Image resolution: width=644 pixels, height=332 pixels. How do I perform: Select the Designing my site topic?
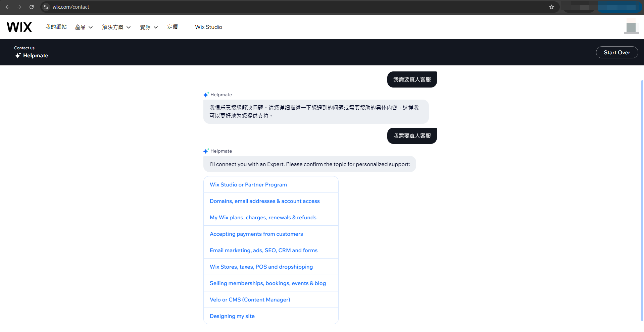pos(232,316)
